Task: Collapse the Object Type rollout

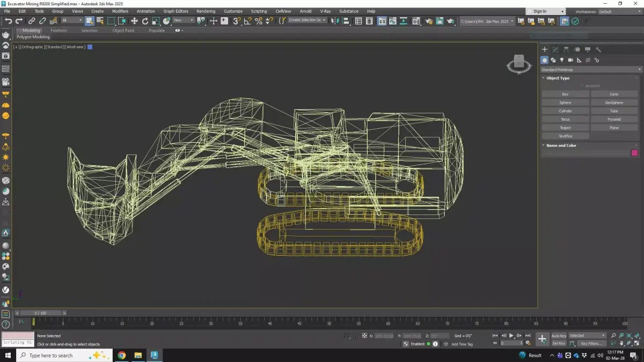Action: [x=558, y=78]
